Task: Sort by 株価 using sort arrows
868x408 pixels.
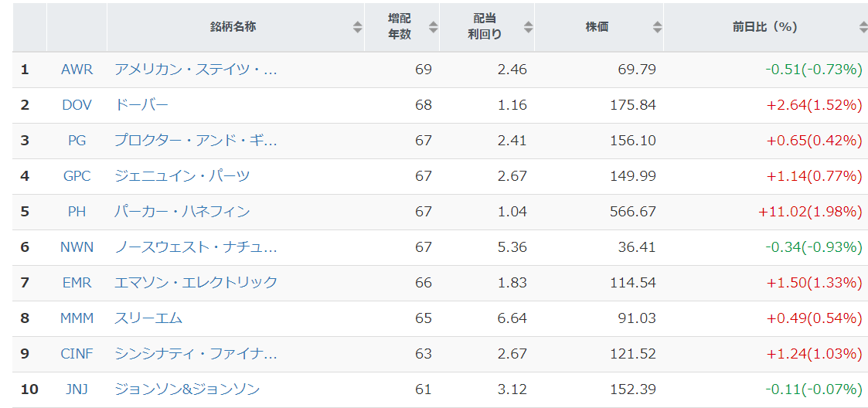Action: pos(657,27)
